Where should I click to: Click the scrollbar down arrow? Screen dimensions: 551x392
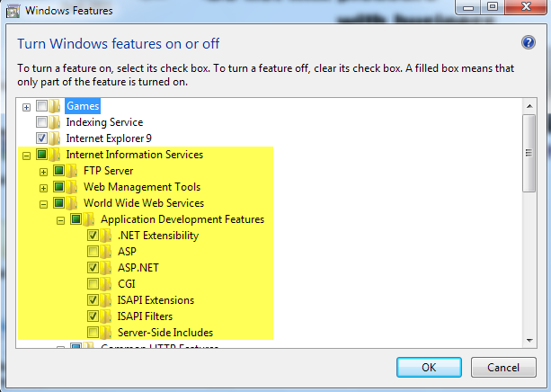pos(529,341)
